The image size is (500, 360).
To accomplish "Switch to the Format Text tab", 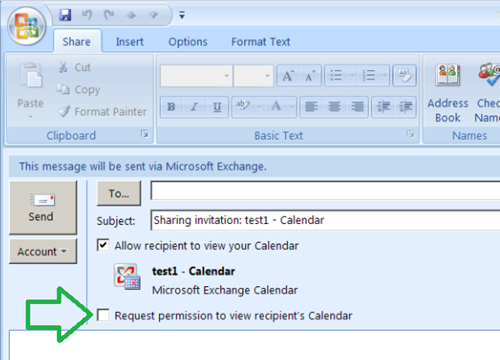I will tap(261, 42).
